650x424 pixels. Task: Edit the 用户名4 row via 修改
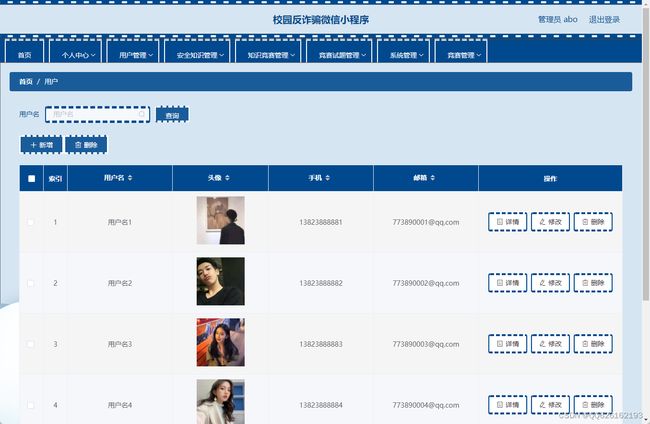click(550, 405)
